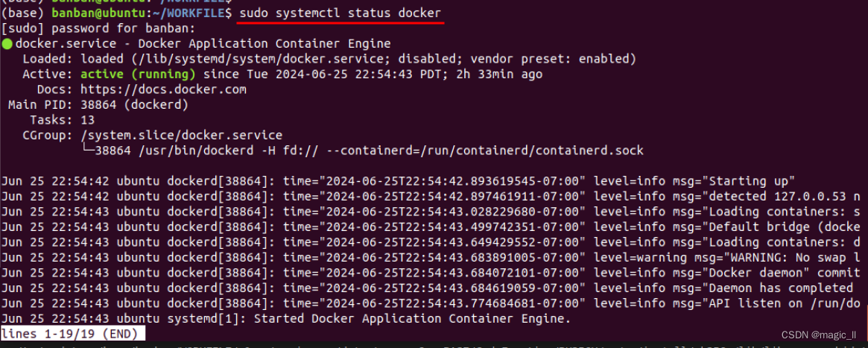Image resolution: width=868 pixels, height=348 pixels.
Task: Click the green docker.service status dot
Action: (x=7, y=44)
